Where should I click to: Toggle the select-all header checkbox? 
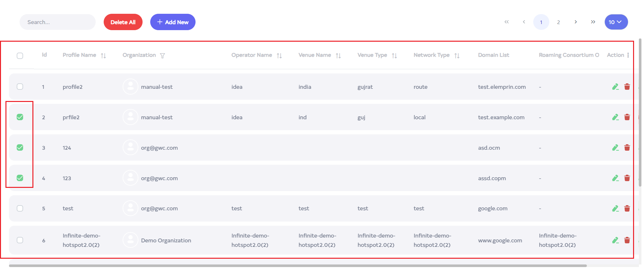click(20, 56)
